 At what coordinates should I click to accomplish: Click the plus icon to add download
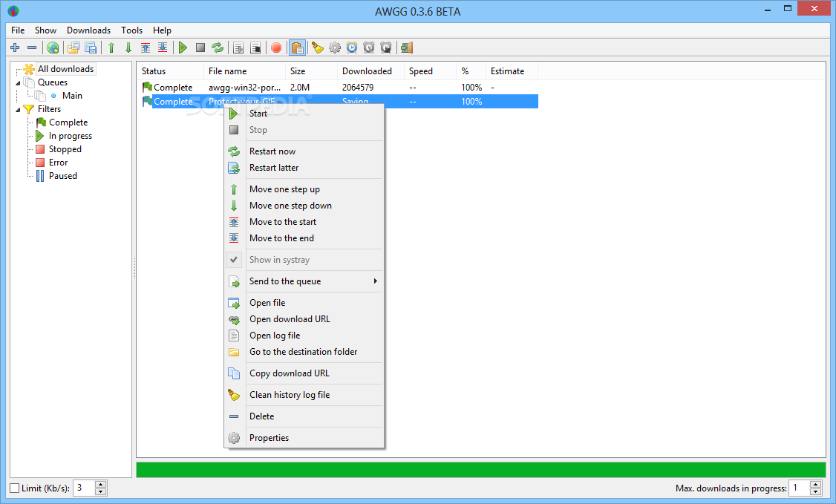[15, 48]
